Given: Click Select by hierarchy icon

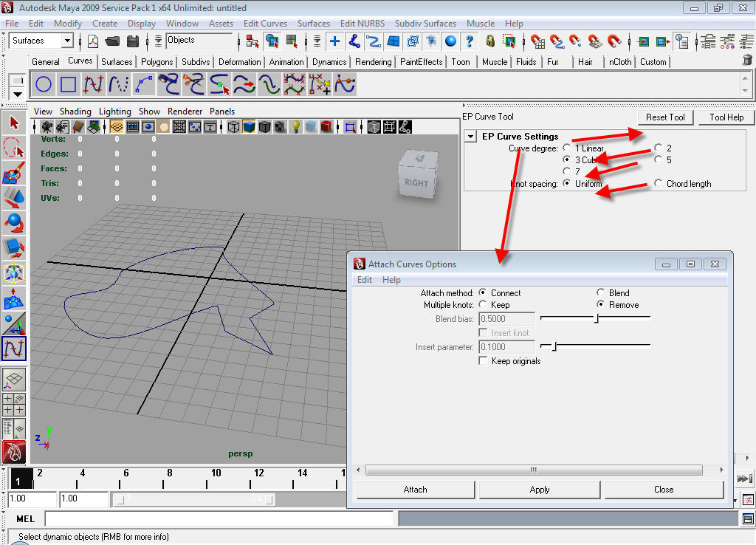Looking at the screenshot, I should pyautogui.click(x=252, y=41).
